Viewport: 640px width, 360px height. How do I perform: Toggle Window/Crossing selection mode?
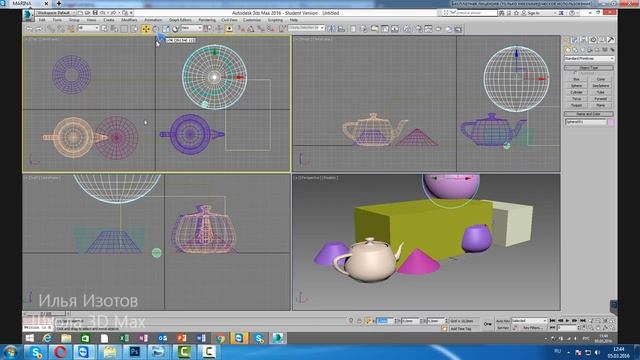134,29
